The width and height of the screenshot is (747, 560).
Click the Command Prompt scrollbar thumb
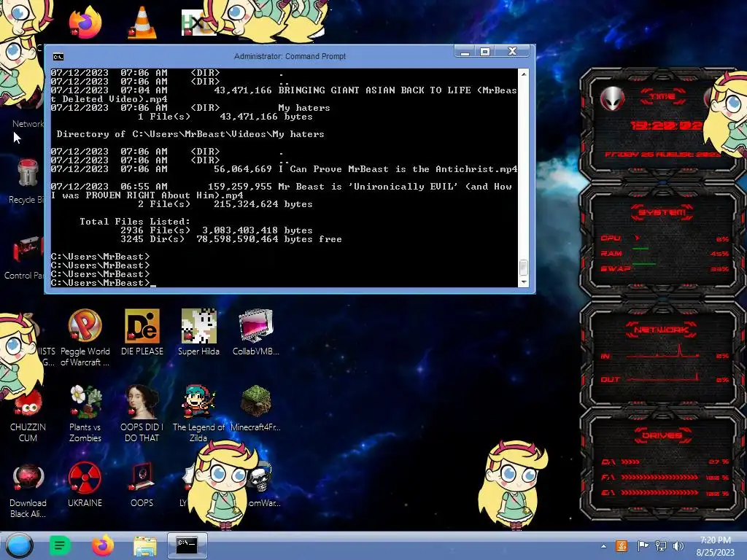point(524,267)
